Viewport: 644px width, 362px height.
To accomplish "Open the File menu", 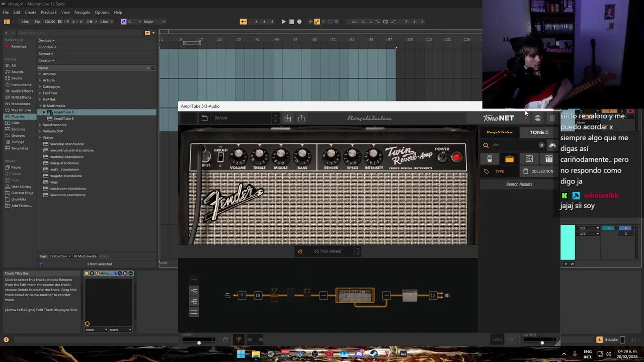I will [6, 13].
